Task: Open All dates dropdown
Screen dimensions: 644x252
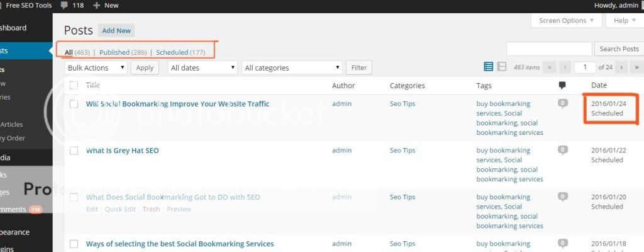Action: [203, 67]
